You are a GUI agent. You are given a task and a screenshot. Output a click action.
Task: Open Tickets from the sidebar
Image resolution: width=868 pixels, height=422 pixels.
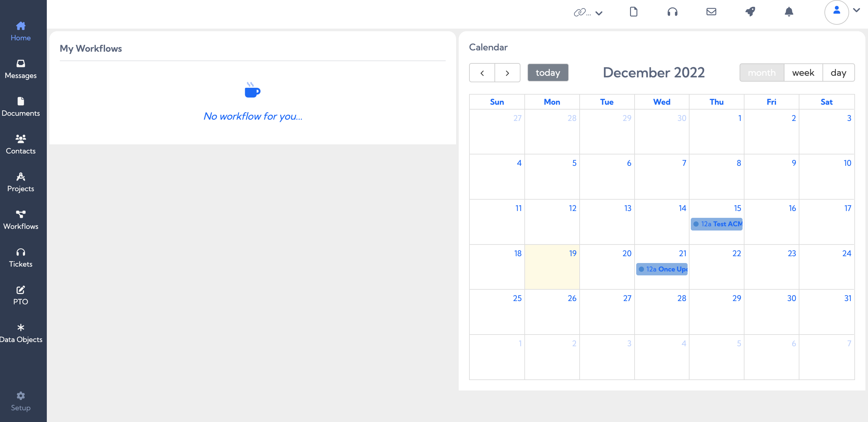20,258
